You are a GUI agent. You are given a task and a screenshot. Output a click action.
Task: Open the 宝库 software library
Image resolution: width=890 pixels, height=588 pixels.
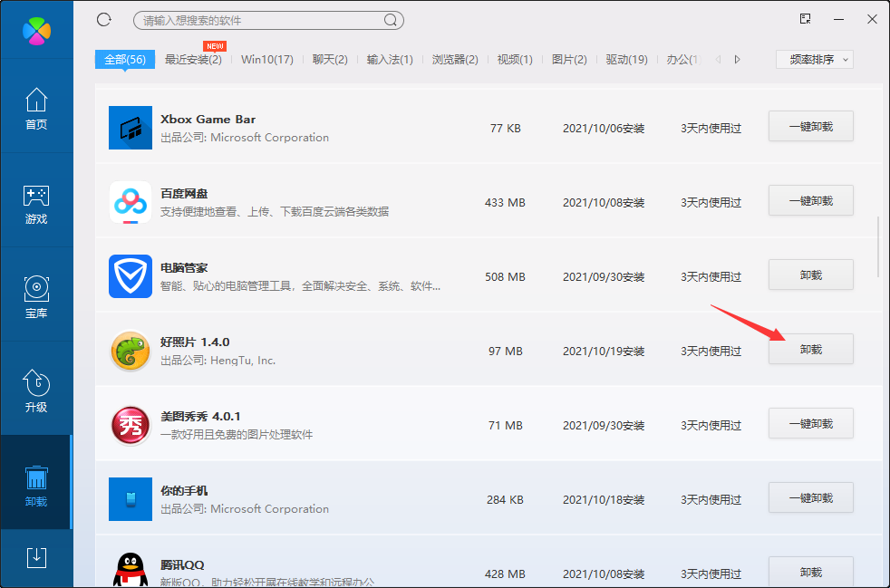(36, 297)
